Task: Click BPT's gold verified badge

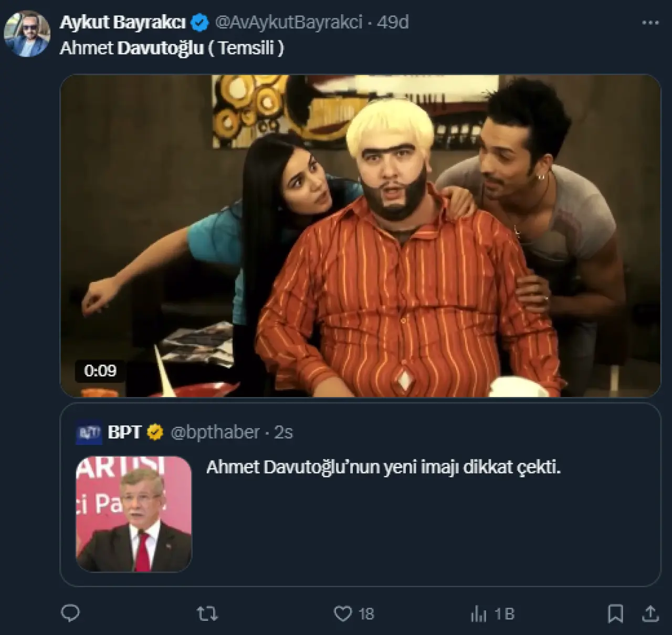Action: pyautogui.click(x=155, y=432)
